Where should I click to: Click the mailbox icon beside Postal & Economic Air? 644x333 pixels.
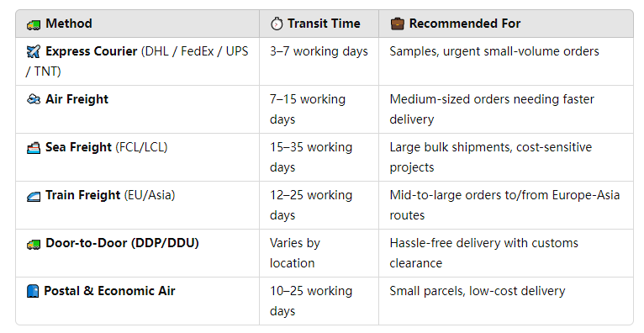pyautogui.click(x=33, y=291)
